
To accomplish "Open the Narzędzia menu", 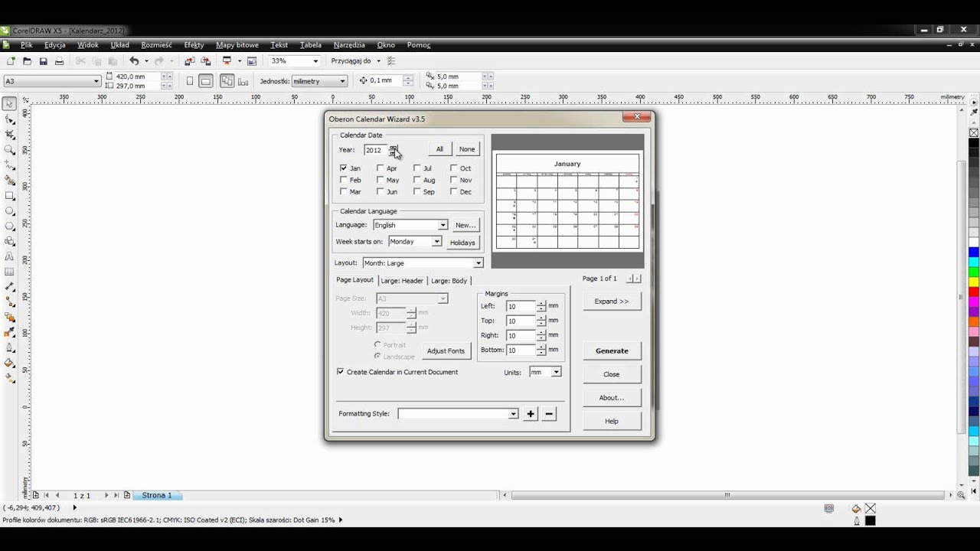I will [349, 45].
